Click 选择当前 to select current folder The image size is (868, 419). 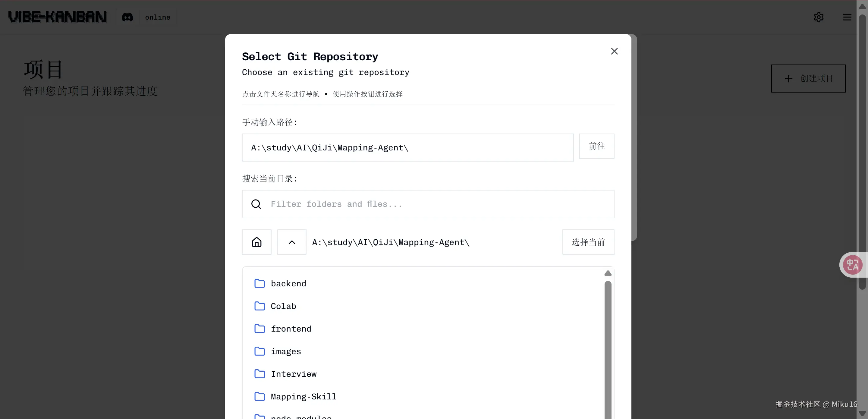(588, 242)
